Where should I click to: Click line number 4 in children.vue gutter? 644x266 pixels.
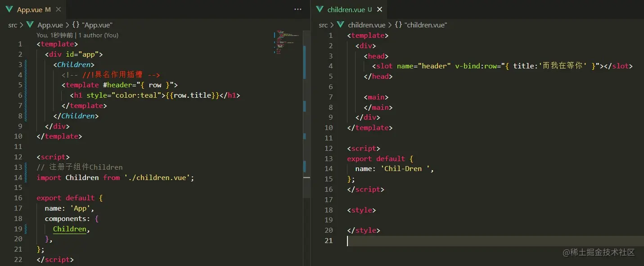point(331,66)
